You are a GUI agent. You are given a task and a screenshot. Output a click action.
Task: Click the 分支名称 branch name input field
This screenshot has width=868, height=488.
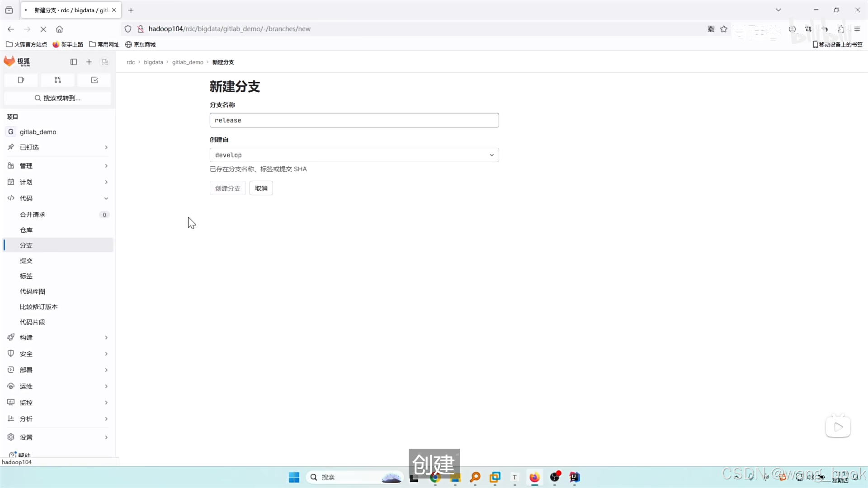(354, 120)
